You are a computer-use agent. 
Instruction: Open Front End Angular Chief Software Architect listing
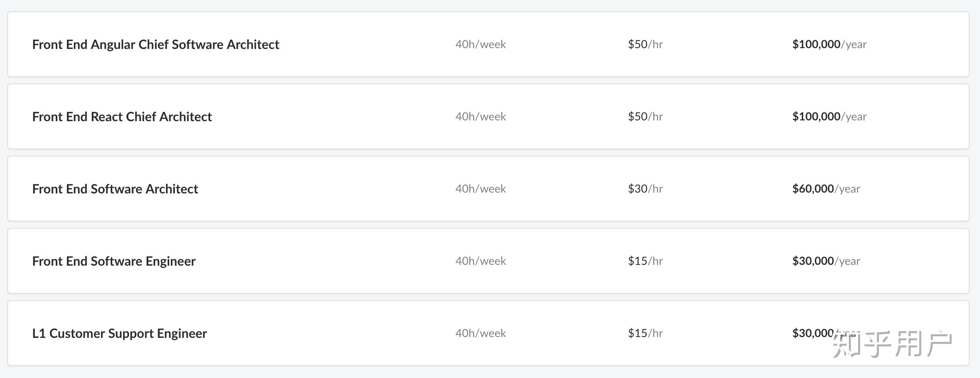pos(156,44)
